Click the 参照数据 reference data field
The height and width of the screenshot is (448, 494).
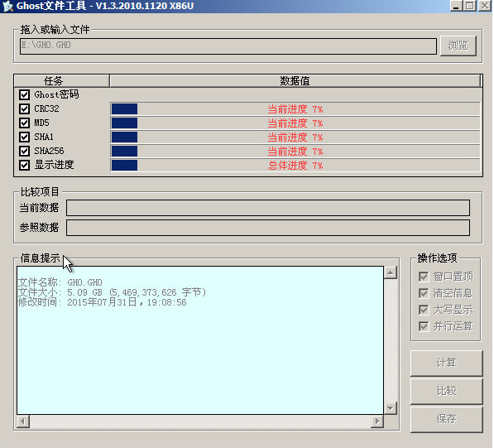pyautogui.click(x=268, y=228)
